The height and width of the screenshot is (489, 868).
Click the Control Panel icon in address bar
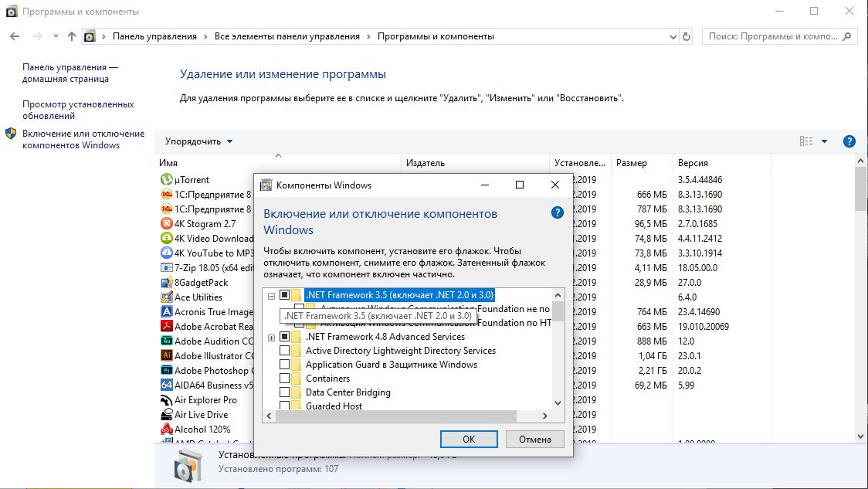click(x=89, y=36)
